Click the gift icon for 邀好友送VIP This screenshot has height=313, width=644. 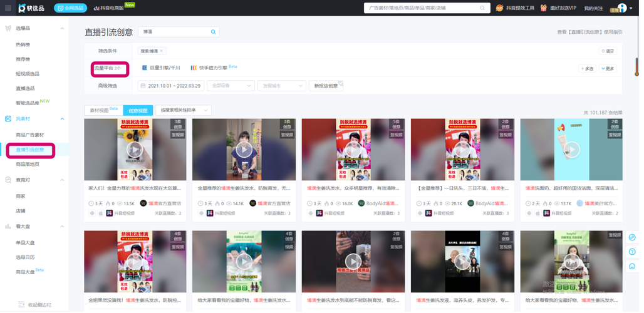tap(543, 8)
